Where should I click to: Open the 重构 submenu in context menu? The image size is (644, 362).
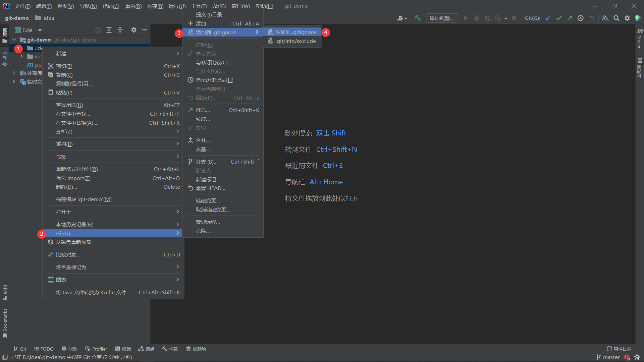tap(113, 144)
